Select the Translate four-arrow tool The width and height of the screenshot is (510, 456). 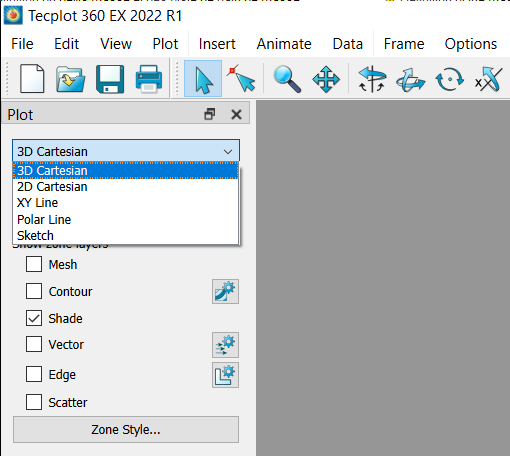coord(326,79)
